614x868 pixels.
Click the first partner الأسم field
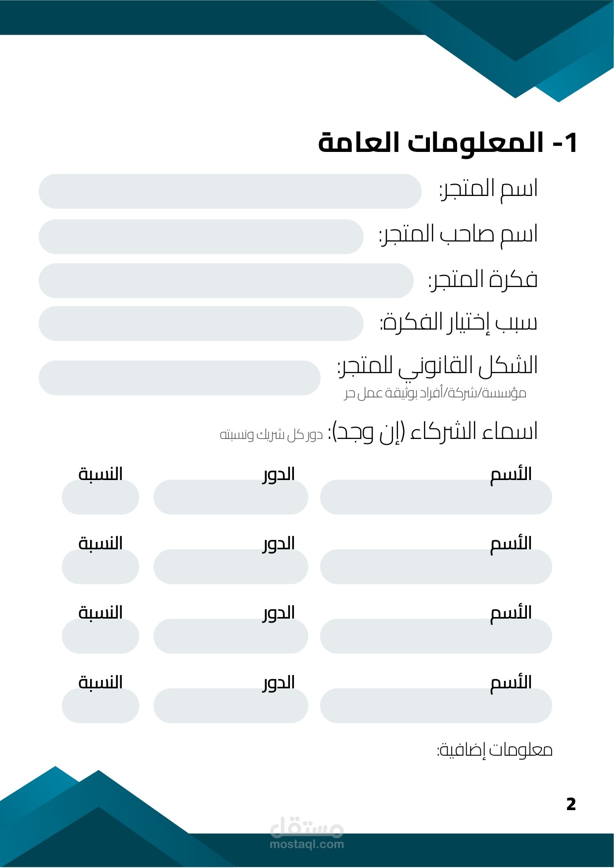click(x=436, y=497)
